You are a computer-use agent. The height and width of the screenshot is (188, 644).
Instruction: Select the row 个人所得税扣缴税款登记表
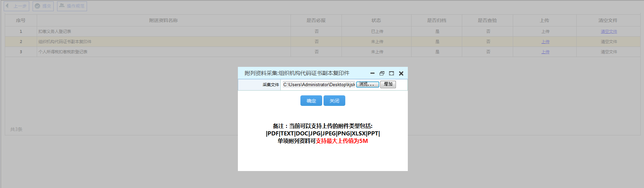click(323, 52)
